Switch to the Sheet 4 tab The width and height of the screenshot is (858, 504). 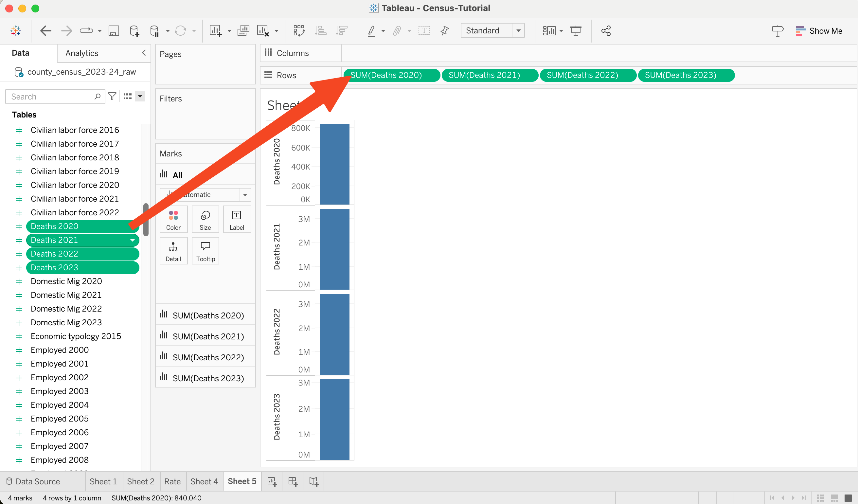[x=204, y=481]
